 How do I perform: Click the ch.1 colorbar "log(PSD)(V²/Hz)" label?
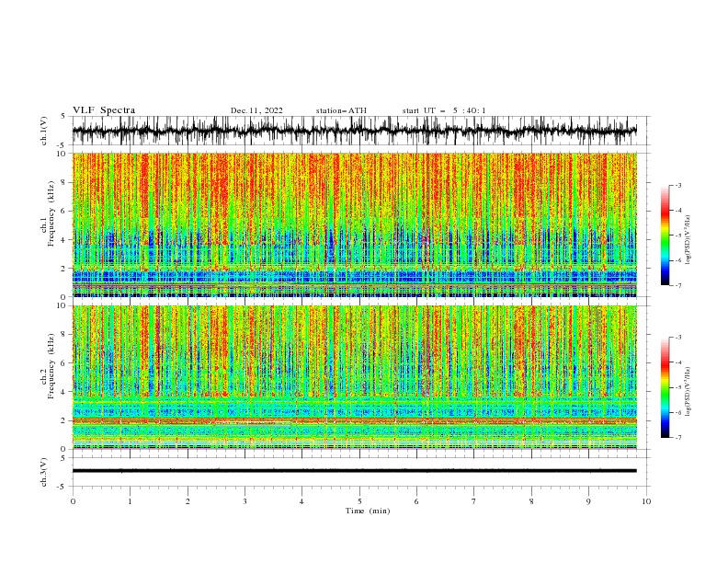[688, 240]
